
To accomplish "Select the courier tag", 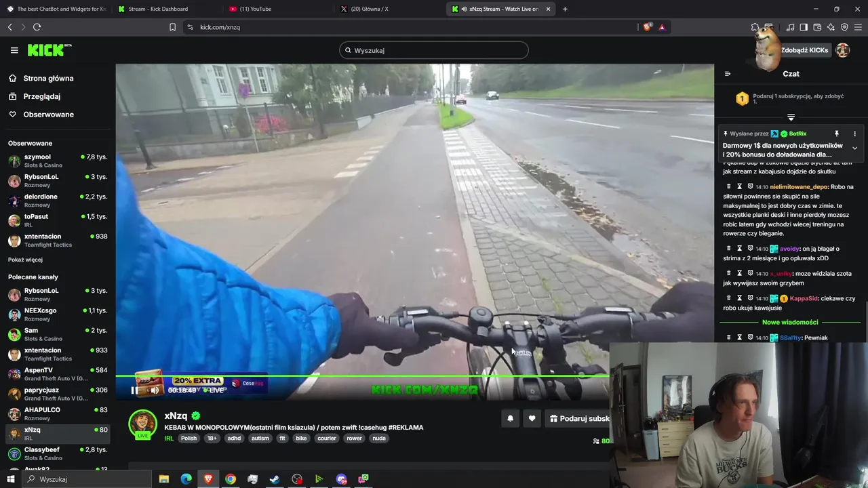I will tap(327, 438).
